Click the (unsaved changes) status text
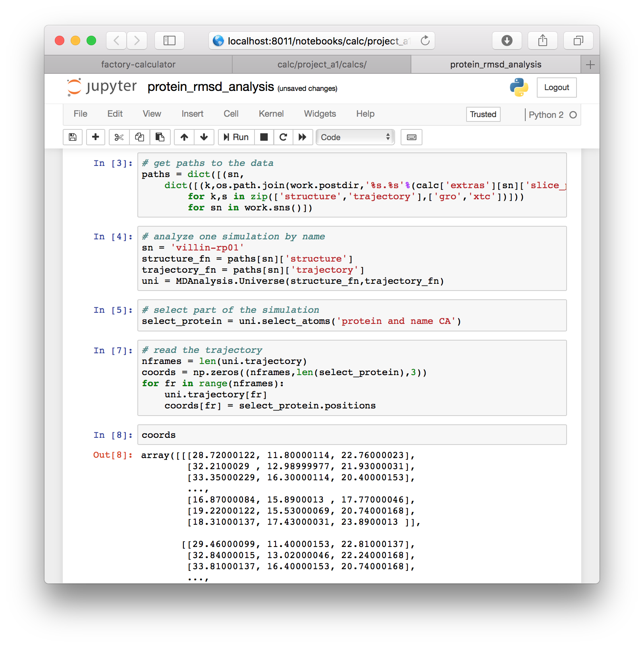This screenshot has width=644, height=647. pos(307,89)
